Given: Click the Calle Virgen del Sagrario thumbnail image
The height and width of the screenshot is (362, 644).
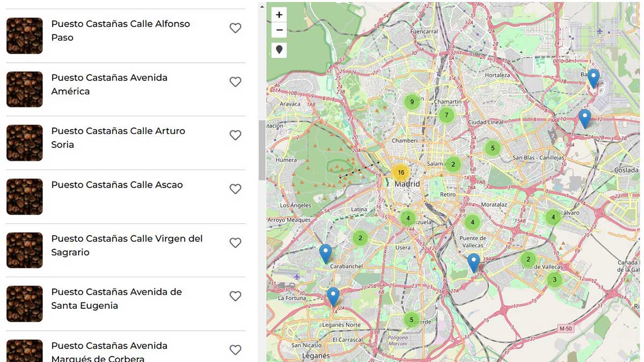Looking at the screenshot, I should [x=24, y=250].
